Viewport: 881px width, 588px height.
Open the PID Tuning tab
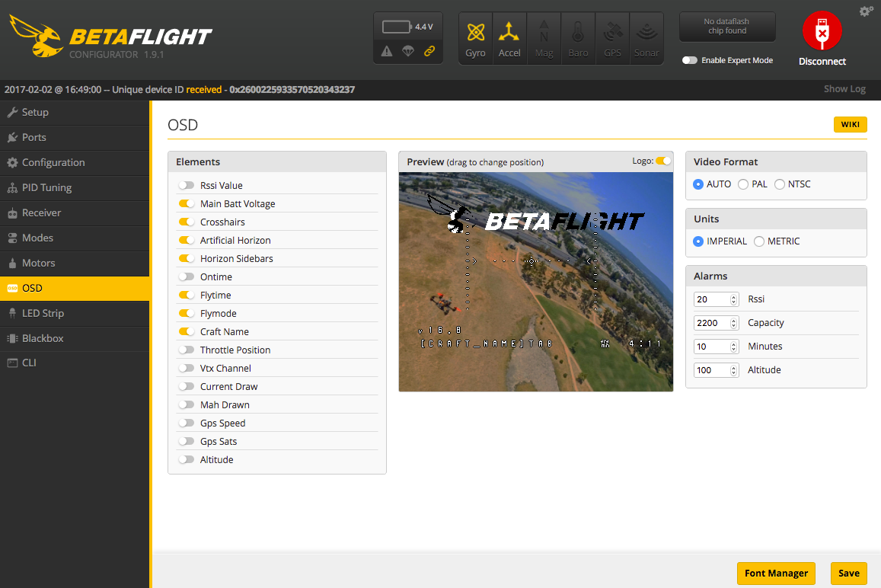tap(75, 188)
